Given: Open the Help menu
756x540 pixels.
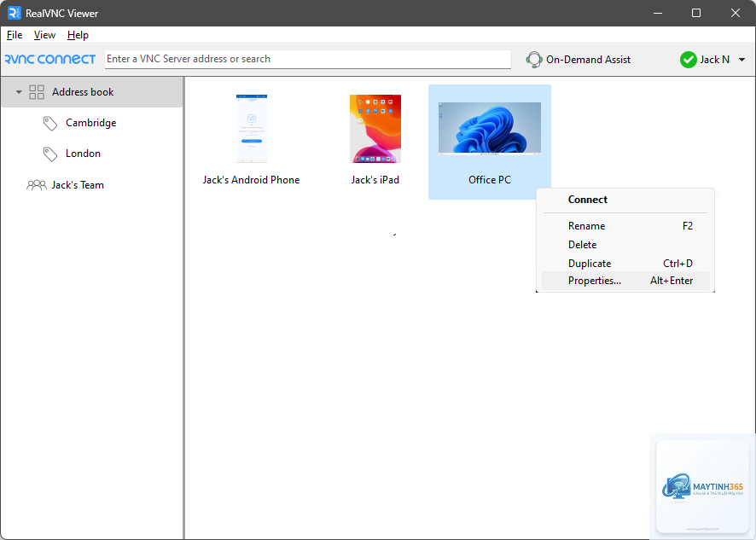Looking at the screenshot, I should (78, 35).
